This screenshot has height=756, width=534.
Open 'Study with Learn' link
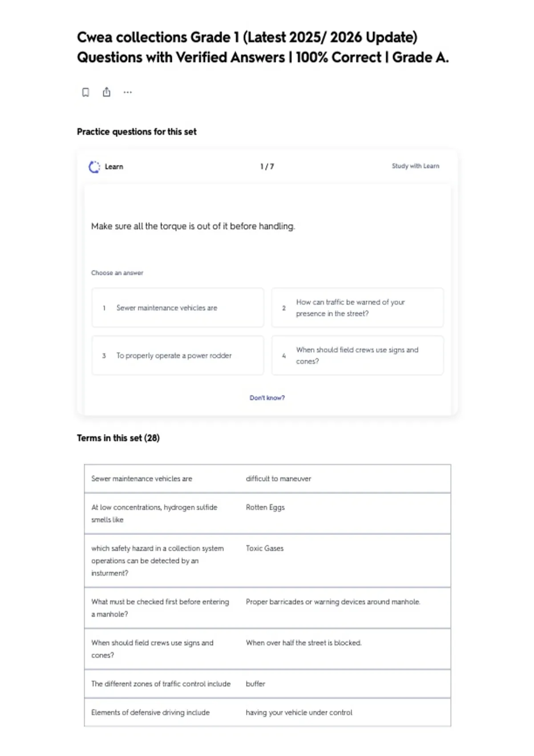pos(415,166)
